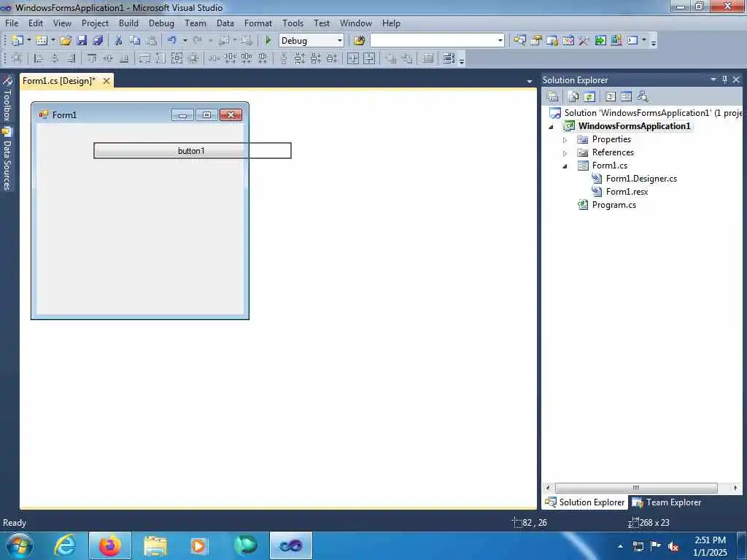The height and width of the screenshot is (560, 747).
Task: Open Firefox from the Windows taskbar
Action: [110, 545]
